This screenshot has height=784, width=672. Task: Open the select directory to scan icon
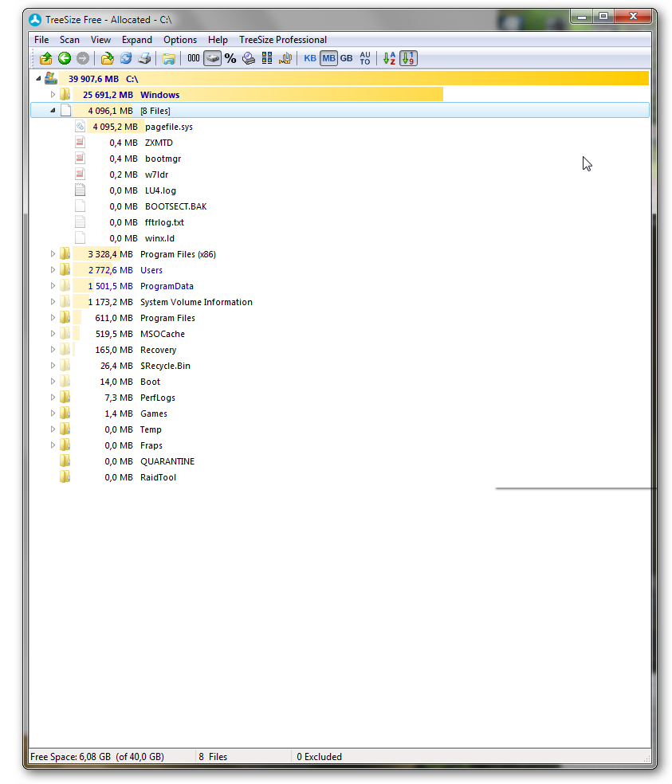pyautogui.click(x=107, y=58)
